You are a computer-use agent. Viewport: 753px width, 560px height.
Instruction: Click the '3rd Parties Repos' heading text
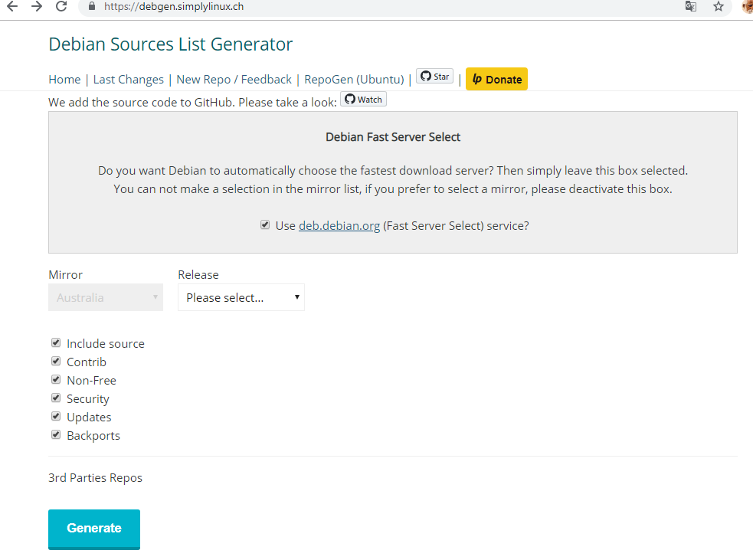pos(95,478)
